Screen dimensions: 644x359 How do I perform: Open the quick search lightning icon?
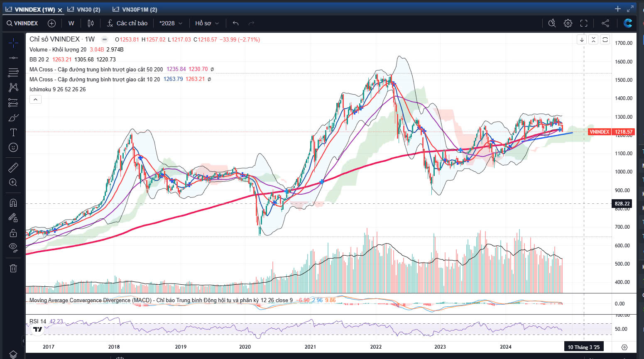pos(552,23)
